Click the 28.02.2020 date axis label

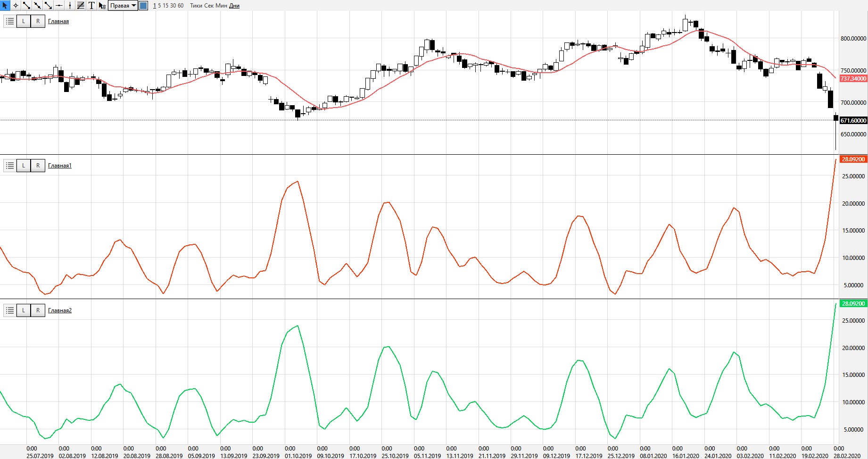(x=847, y=456)
